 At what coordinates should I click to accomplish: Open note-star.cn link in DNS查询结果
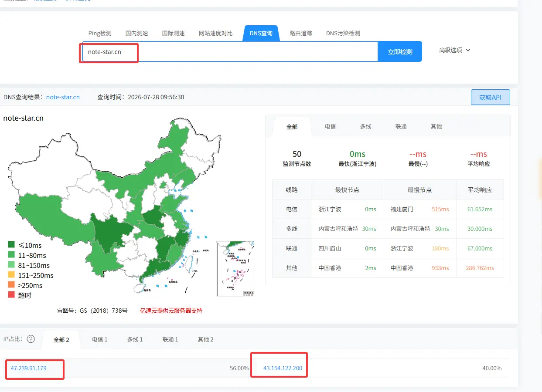point(63,97)
